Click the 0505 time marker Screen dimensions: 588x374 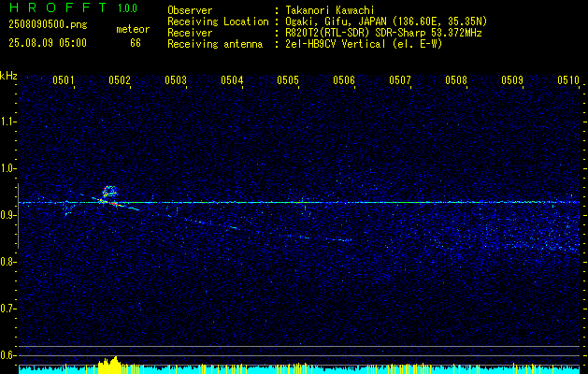point(288,79)
